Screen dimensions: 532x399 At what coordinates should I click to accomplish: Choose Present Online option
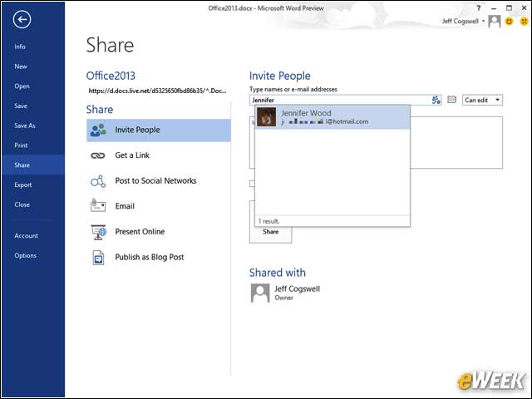140,231
